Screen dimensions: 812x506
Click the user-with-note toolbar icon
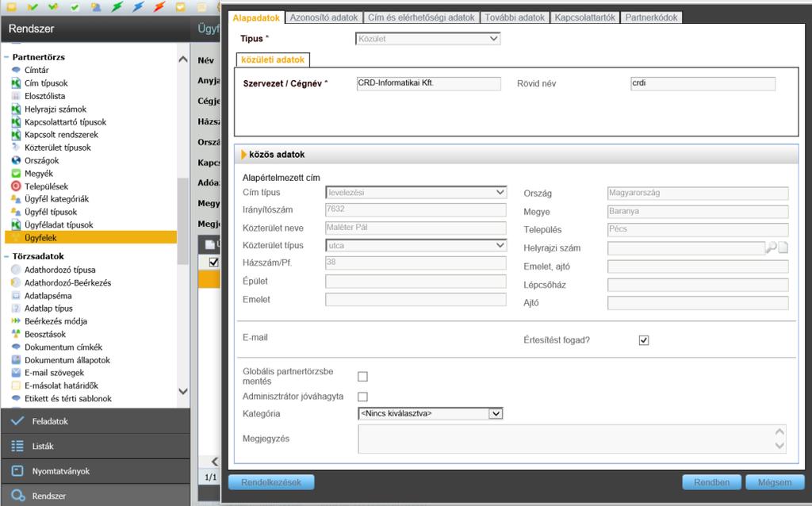pyautogui.click(x=96, y=6)
